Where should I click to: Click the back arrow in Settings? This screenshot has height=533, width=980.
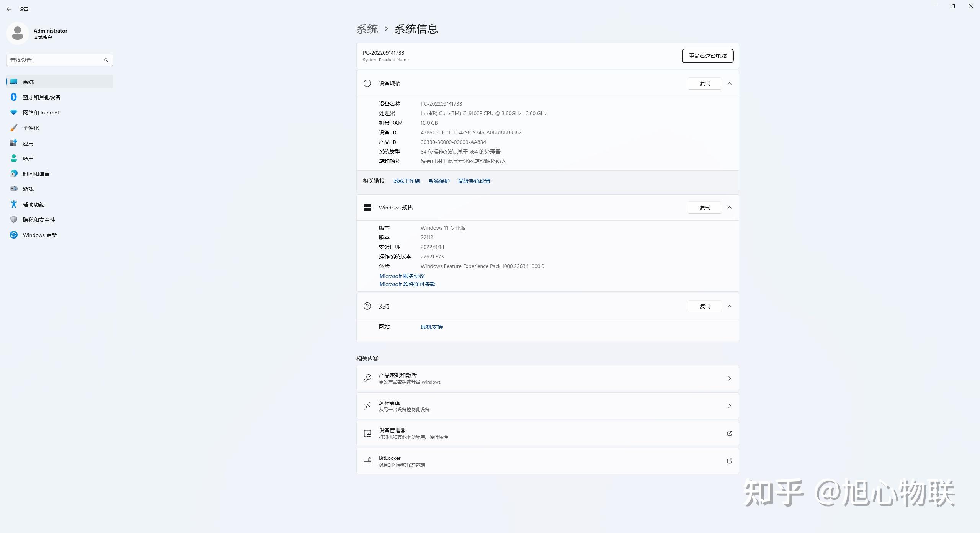coord(9,9)
